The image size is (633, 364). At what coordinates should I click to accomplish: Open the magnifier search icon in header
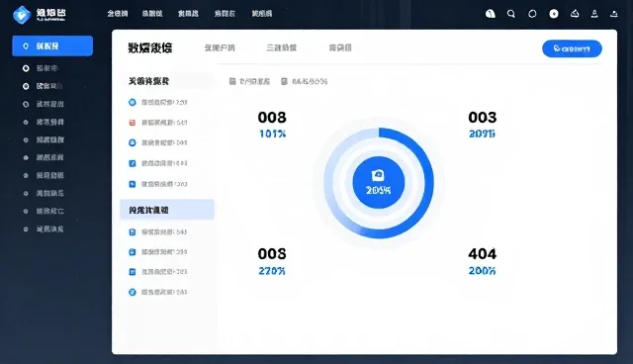(511, 14)
